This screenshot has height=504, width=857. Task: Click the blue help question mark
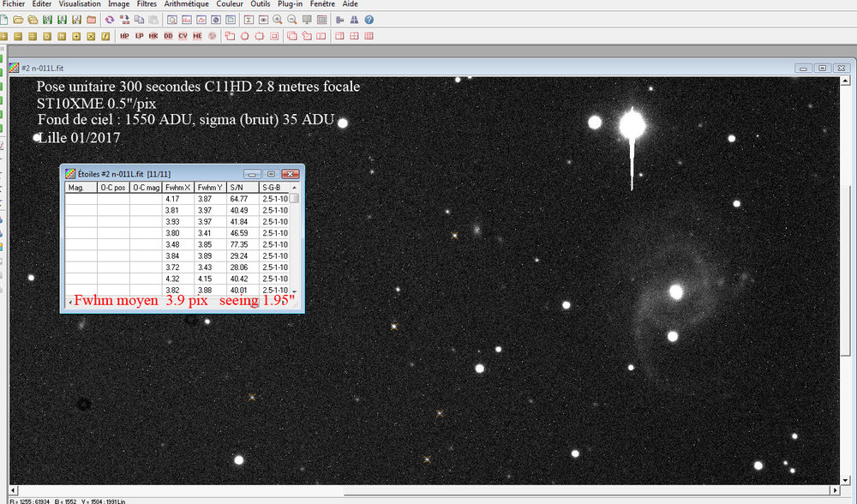click(369, 20)
